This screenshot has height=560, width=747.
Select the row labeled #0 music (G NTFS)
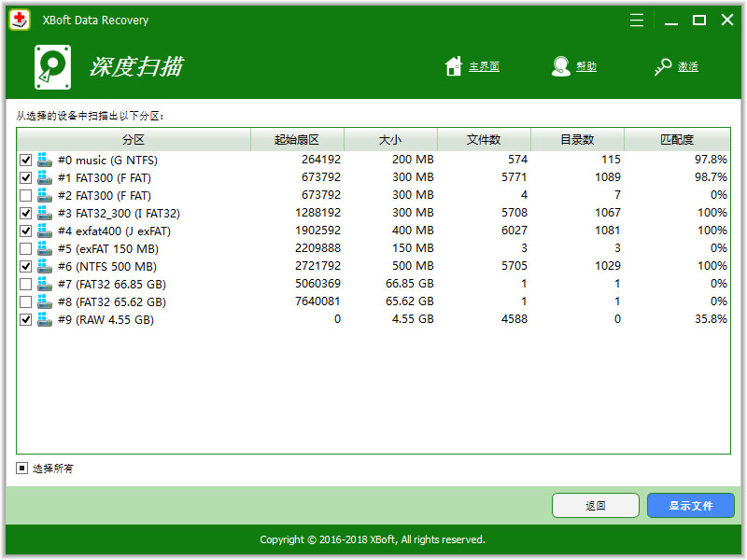[x=373, y=160]
